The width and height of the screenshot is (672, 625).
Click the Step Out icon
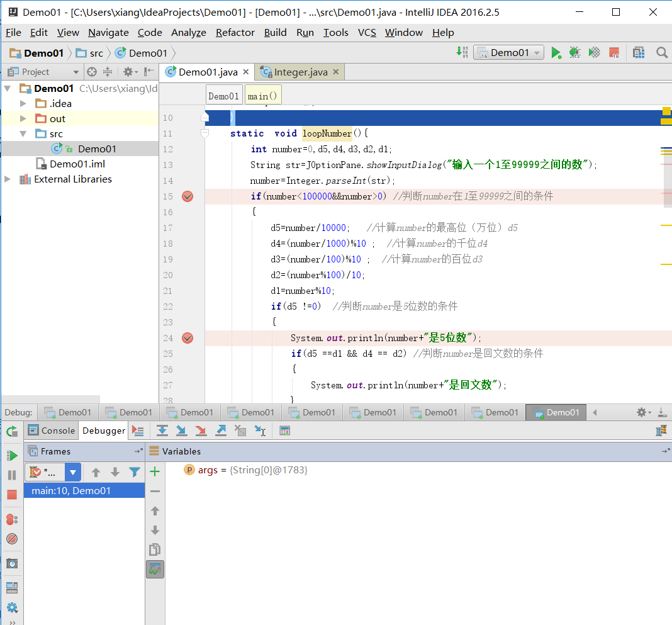(221, 431)
